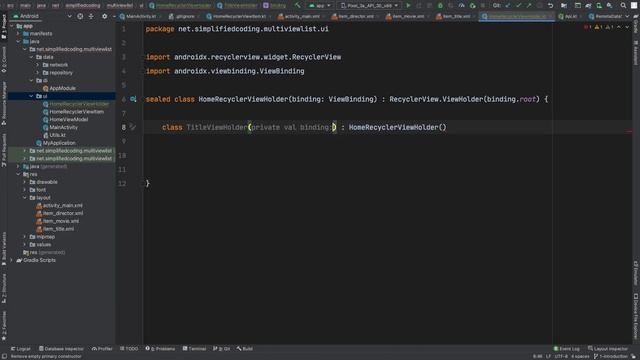Open the Terminal tool window
The width and height of the screenshot is (640, 360).
tap(194, 349)
